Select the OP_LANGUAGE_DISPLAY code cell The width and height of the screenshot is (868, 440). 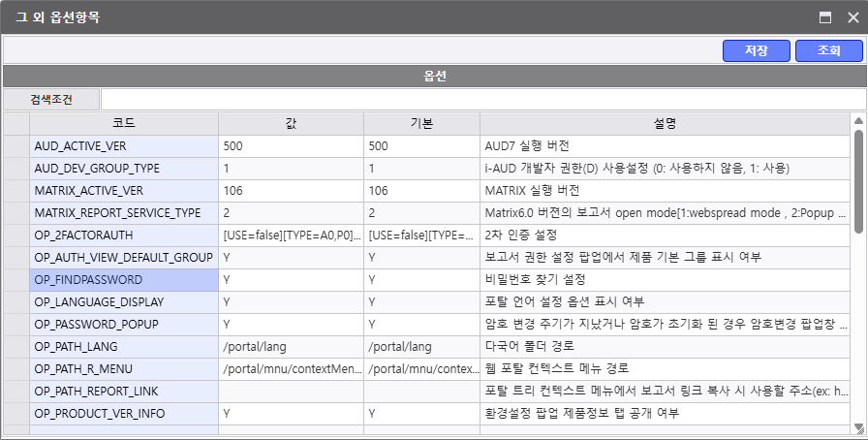pos(124,302)
